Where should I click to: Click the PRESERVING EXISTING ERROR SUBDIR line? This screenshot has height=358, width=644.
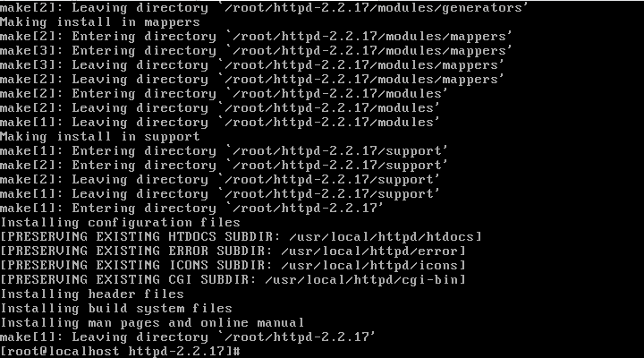coord(233,251)
